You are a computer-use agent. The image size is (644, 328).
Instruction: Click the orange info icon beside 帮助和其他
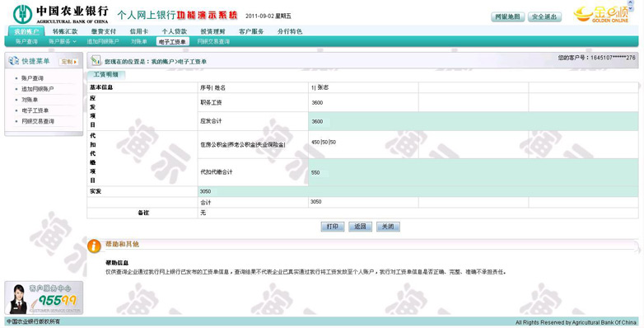click(94, 246)
